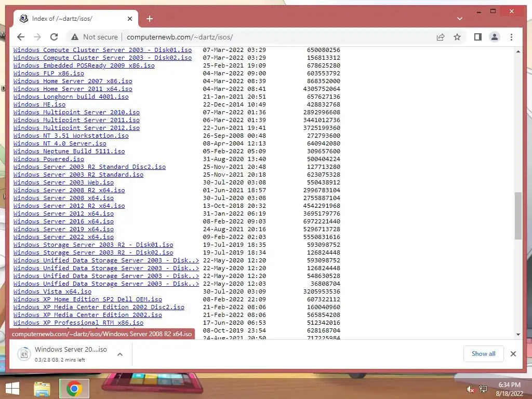Open Windows NT 3.51 Workstation.iso link
The image size is (532, 399).
[x=71, y=136]
